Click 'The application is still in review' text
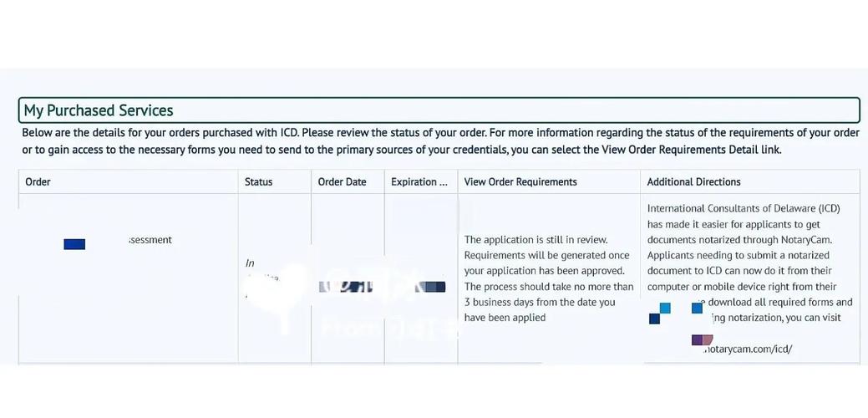This screenshot has height=418, width=868. click(x=536, y=240)
